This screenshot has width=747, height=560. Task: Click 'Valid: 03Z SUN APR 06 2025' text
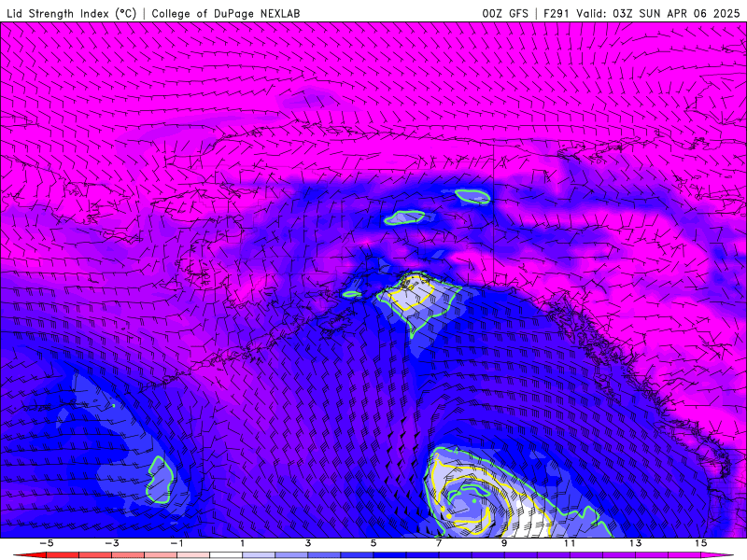(658, 13)
